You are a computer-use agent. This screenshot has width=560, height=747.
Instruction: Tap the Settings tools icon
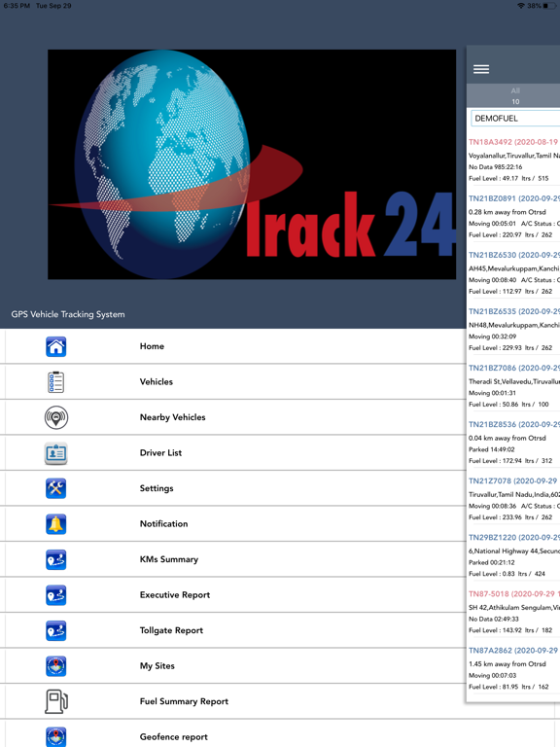pos(55,488)
